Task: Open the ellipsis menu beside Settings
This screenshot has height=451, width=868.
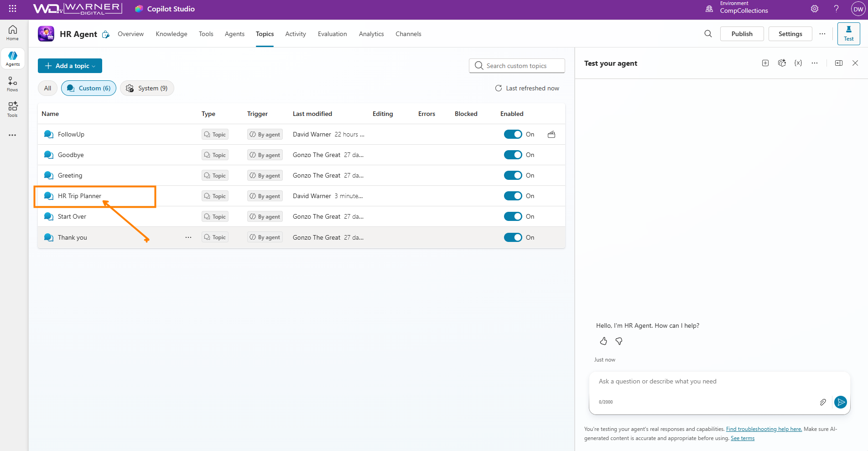Action: (822, 34)
